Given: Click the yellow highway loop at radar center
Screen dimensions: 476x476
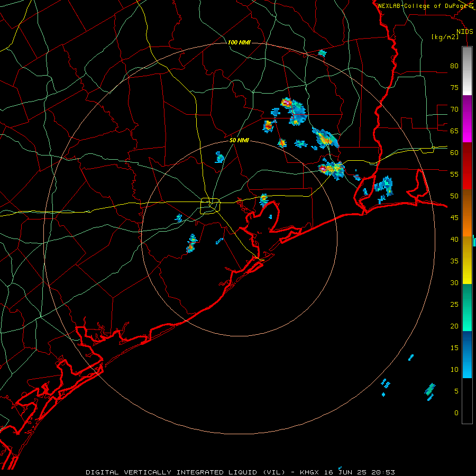Looking at the screenshot, I should click(x=210, y=206).
